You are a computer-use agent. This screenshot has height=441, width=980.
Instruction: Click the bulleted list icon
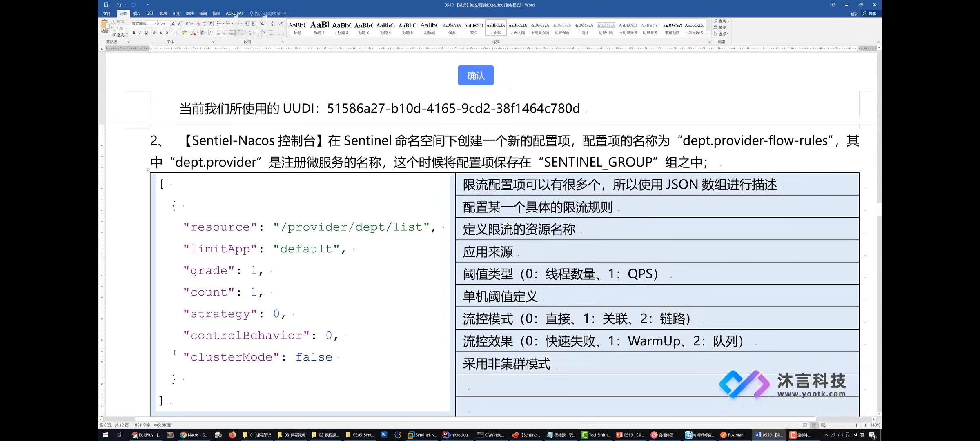click(219, 24)
